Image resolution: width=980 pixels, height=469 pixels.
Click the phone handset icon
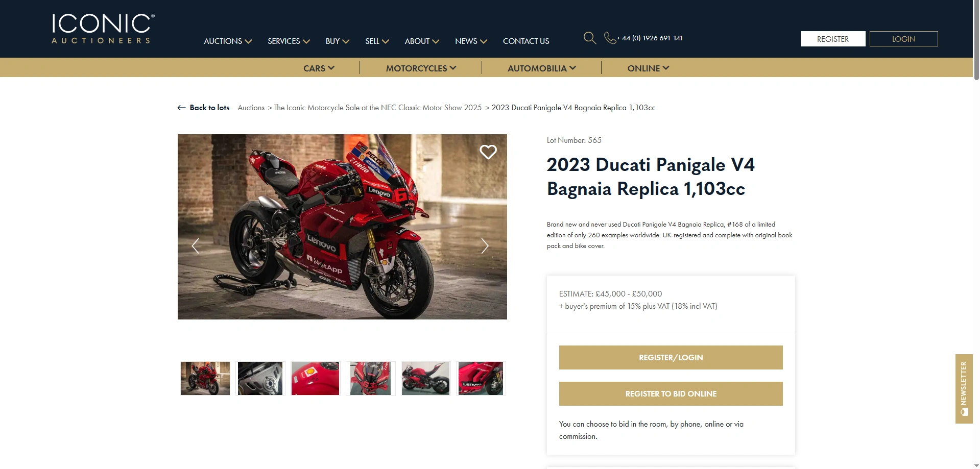pos(610,38)
